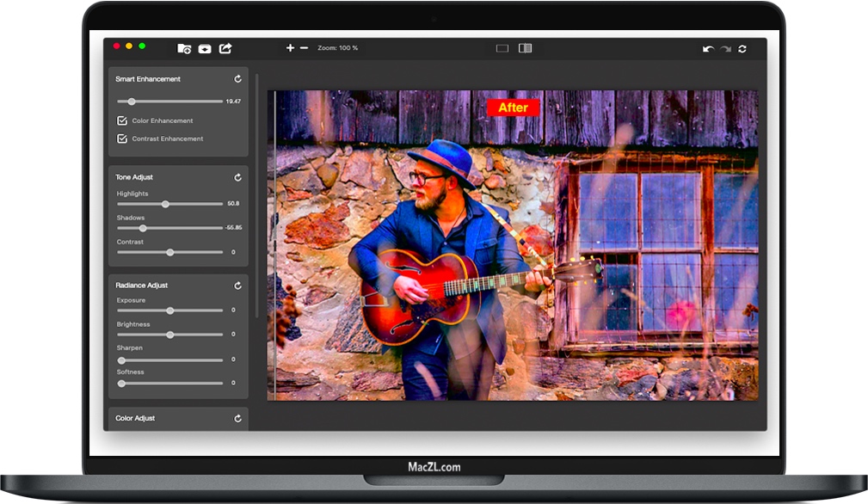Viewport: 868px width, 504px height.
Task: Redo the last adjustment
Action: tap(724, 49)
